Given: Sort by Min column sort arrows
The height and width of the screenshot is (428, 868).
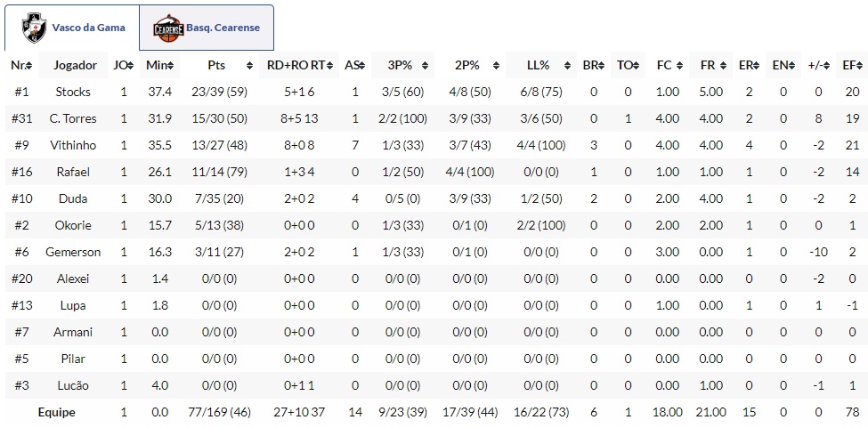Looking at the screenshot, I should [x=174, y=66].
